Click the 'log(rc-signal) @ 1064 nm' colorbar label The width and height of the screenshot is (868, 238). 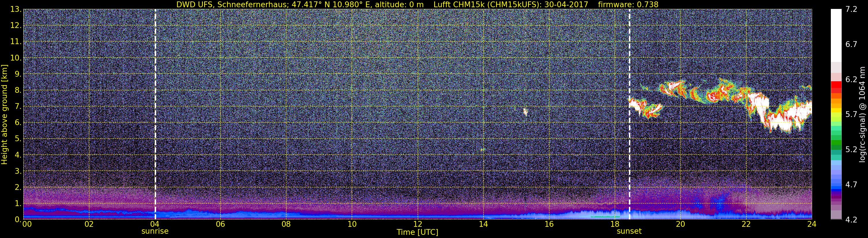pos(863,114)
